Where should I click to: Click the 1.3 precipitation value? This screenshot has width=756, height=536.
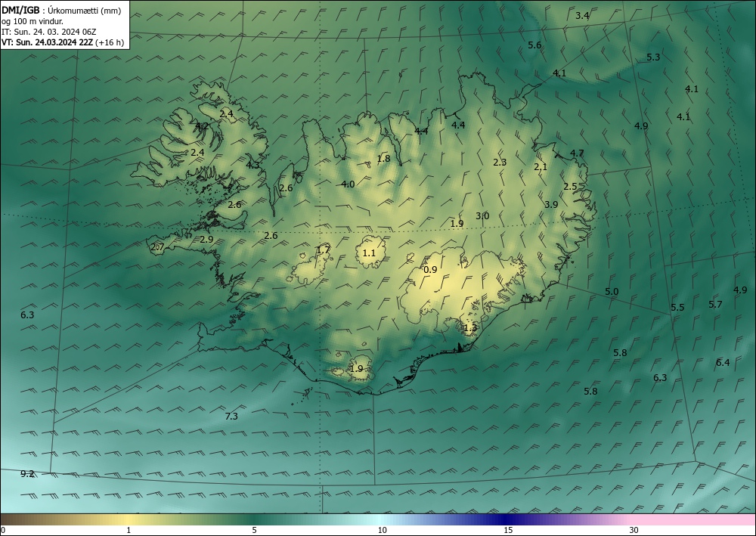click(470, 328)
